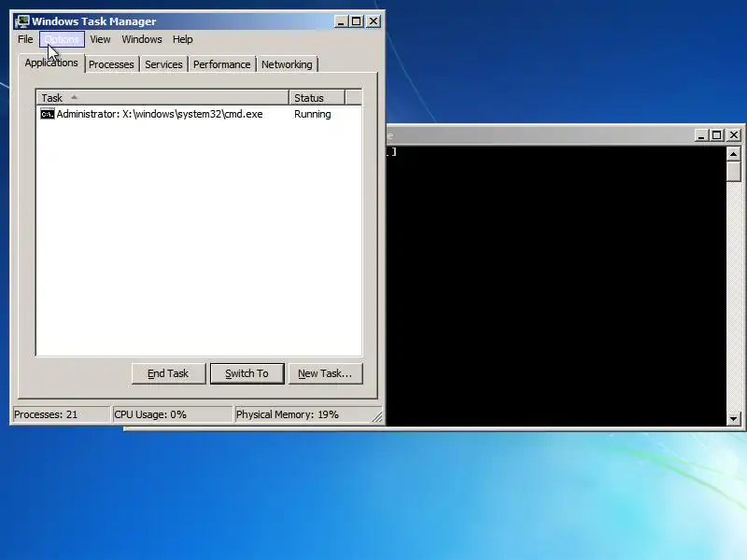747x560 pixels.
Task: Switch to the Networking tab
Action: click(287, 64)
